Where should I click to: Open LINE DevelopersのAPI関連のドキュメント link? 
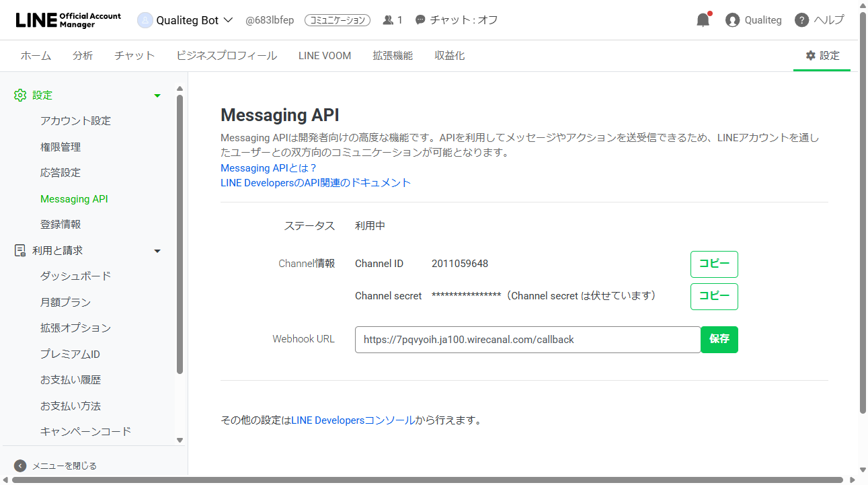coord(315,183)
